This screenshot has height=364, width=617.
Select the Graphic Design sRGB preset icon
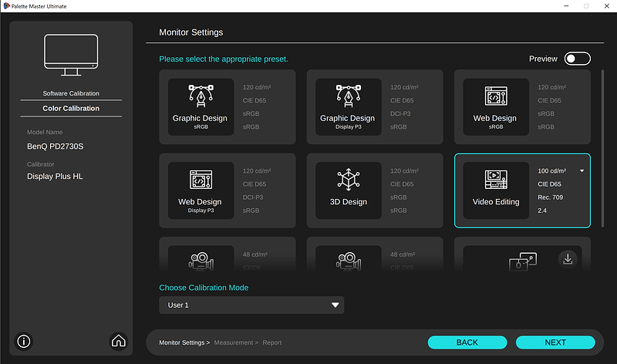(x=201, y=96)
